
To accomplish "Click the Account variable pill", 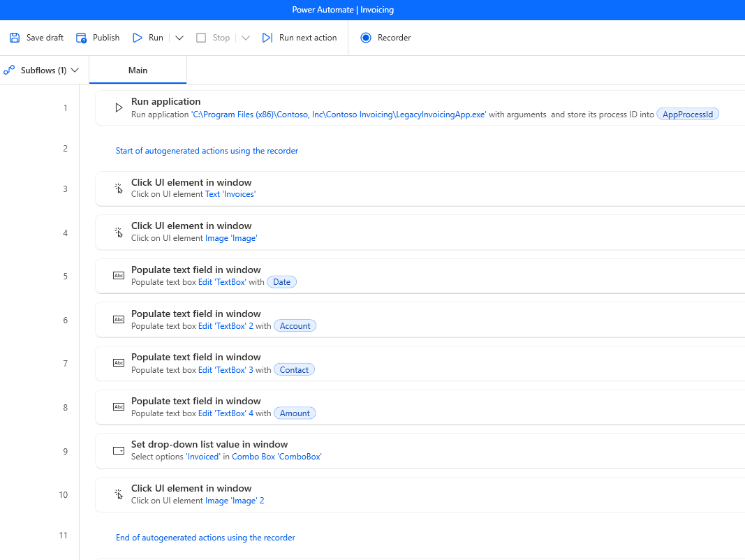I will [295, 326].
